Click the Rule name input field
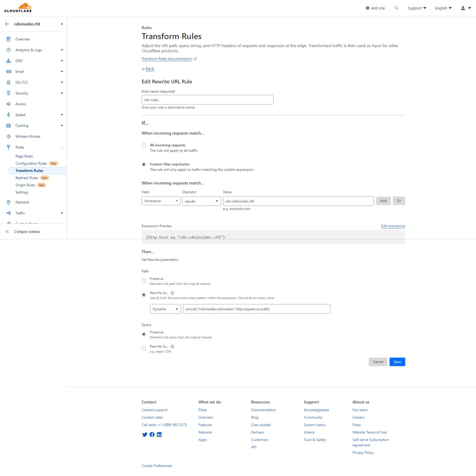Image resolution: width=476 pixels, height=476 pixels. (x=207, y=100)
